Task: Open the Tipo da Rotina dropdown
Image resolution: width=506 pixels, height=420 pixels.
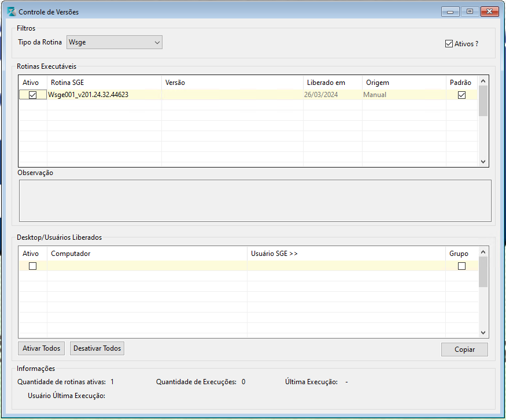Action: pyautogui.click(x=115, y=42)
